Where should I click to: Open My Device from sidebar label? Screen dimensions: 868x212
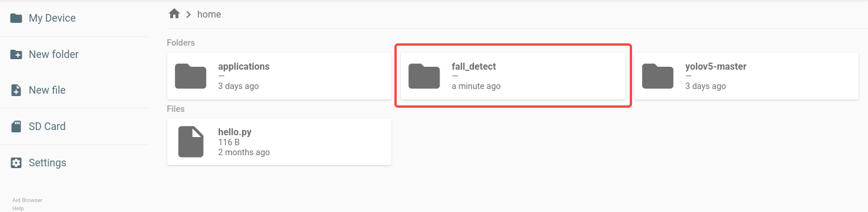[x=52, y=18]
